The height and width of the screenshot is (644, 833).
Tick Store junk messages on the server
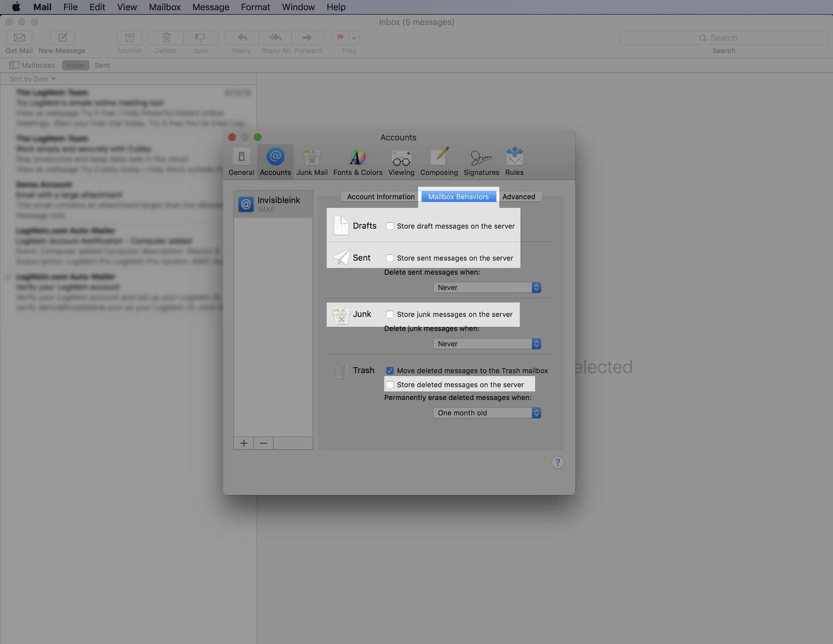pyautogui.click(x=390, y=314)
